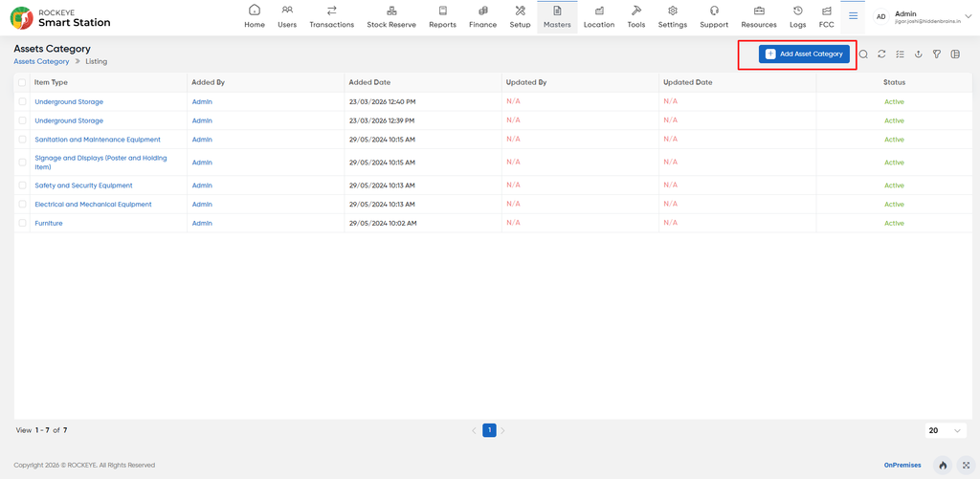Toggle fullscreen icon in the footer
This screenshot has width=980, height=479.
point(967,466)
